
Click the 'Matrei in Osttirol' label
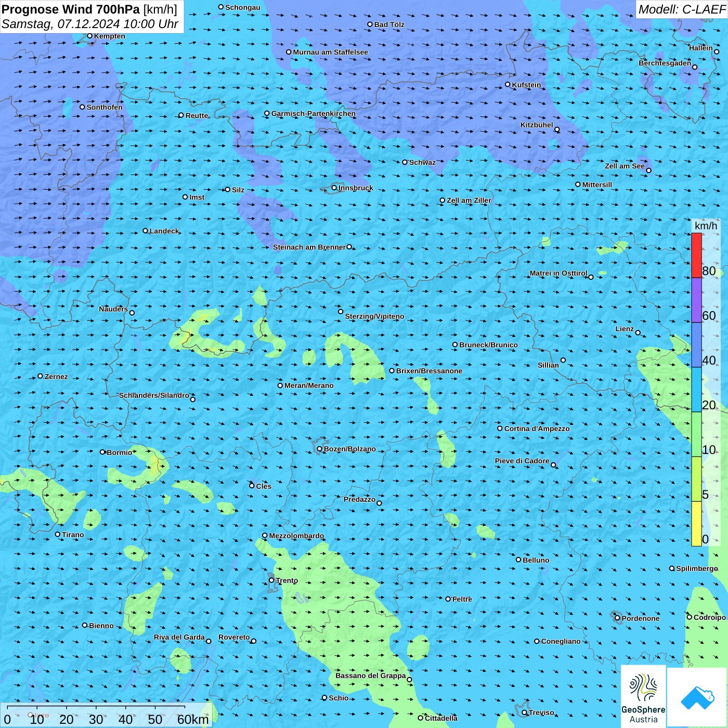558,273
